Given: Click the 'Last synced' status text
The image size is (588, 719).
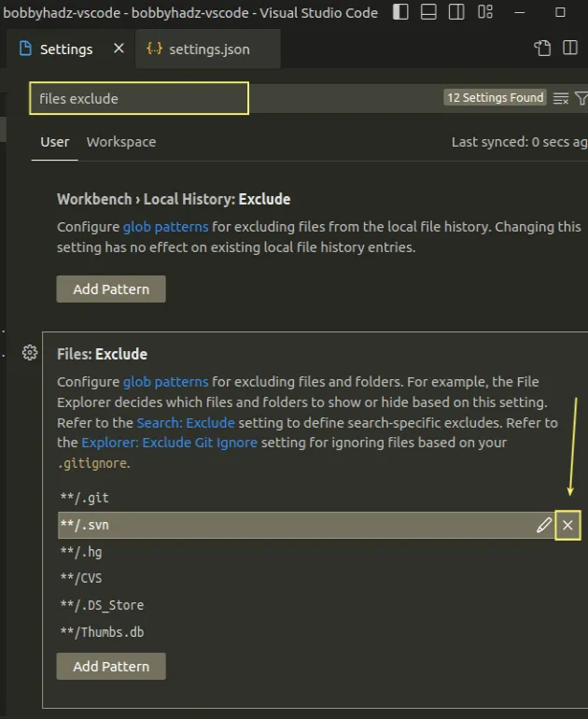Looking at the screenshot, I should tap(519, 142).
